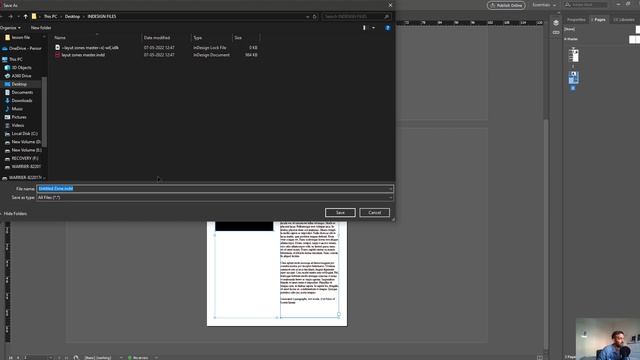
Task: Open the view options dropdown arrow
Action: click(373, 28)
